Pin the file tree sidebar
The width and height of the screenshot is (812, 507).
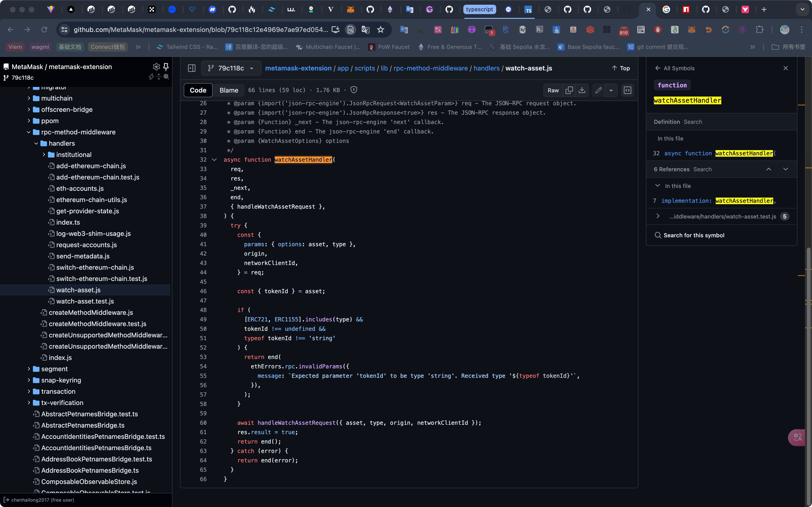[166, 66]
